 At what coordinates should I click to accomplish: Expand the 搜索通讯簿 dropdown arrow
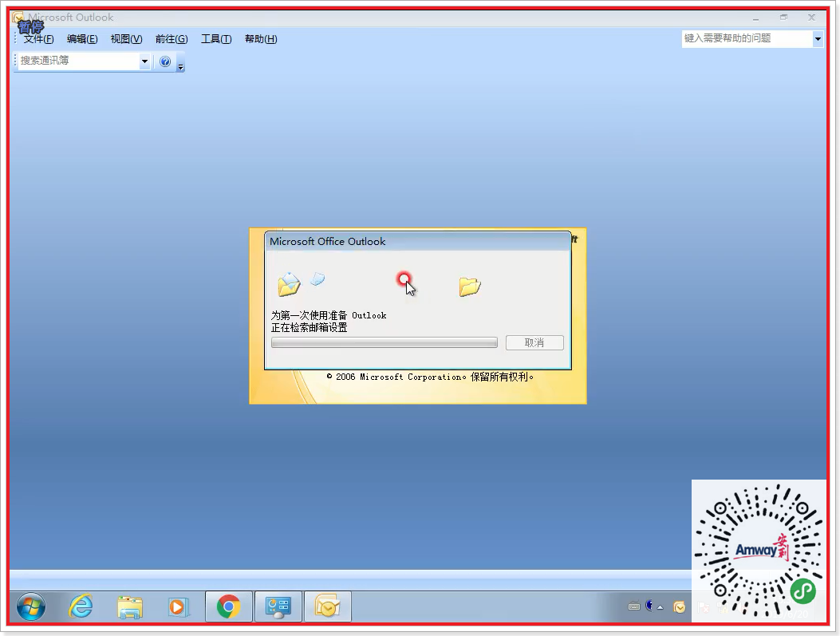pos(144,61)
